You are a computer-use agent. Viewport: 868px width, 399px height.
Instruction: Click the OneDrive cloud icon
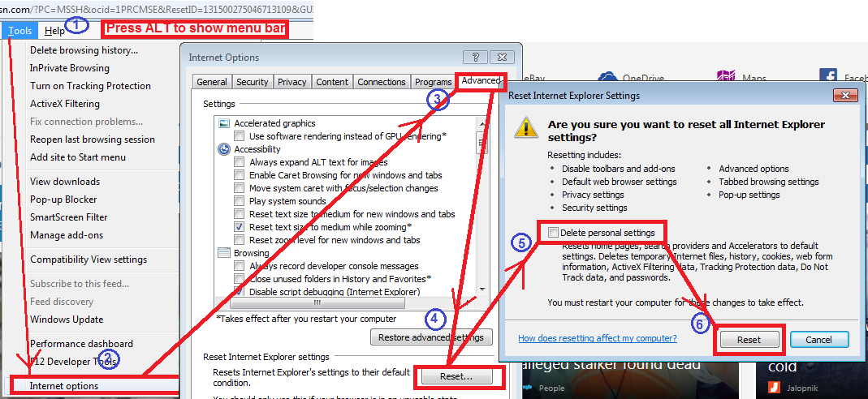607,79
